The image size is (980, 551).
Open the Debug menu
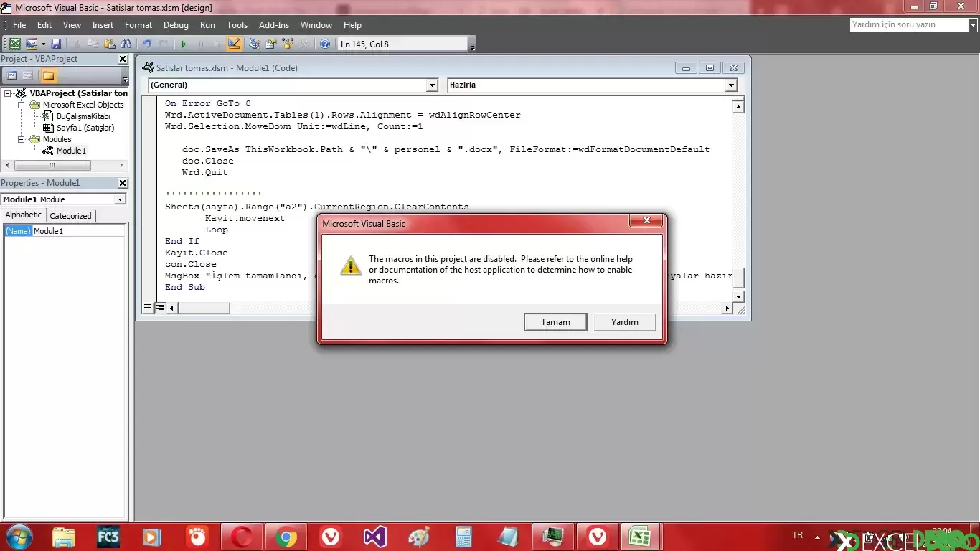point(176,25)
